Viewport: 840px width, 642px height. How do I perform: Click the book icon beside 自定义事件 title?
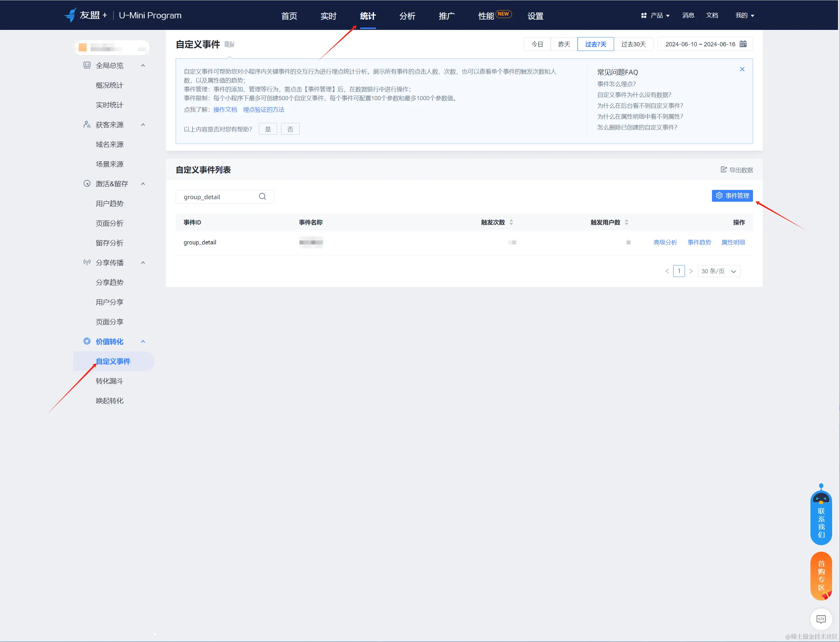[229, 44]
